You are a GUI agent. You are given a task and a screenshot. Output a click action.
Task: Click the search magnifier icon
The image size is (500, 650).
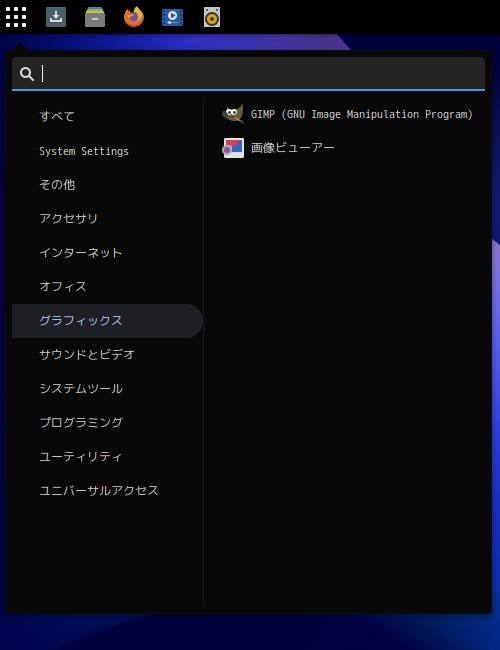27,74
